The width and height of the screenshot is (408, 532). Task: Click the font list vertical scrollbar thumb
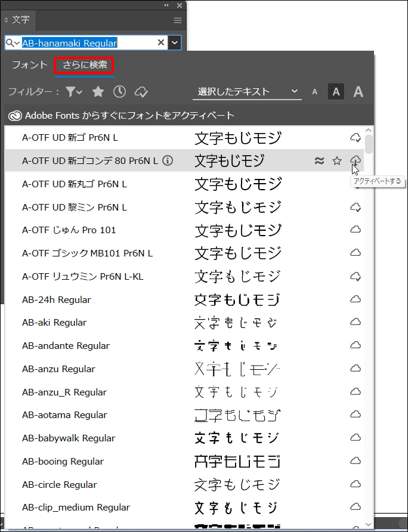tap(369, 144)
